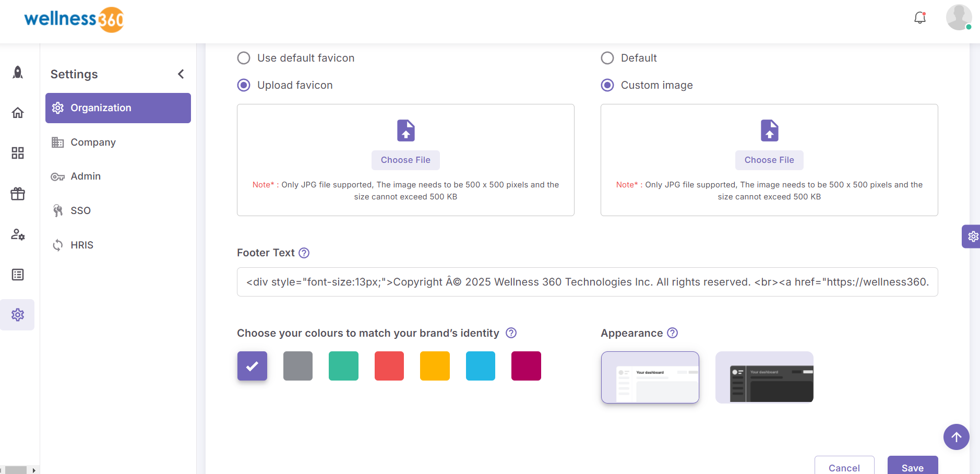
Task: Pick the red brand colour
Action: click(x=389, y=366)
